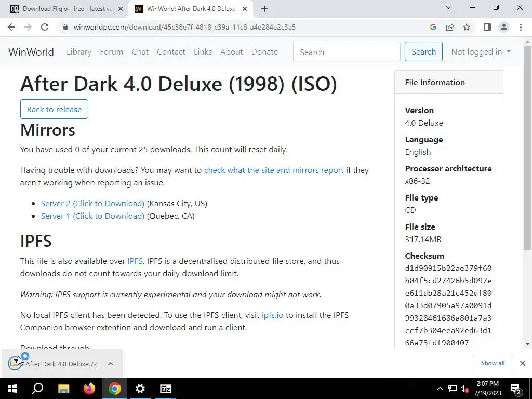Show hidden system tray icons

point(440,389)
